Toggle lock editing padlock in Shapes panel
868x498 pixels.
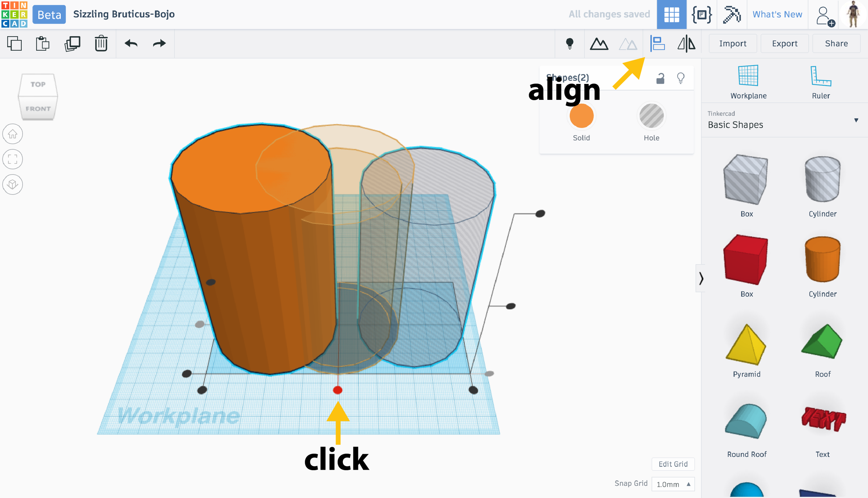click(x=660, y=78)
